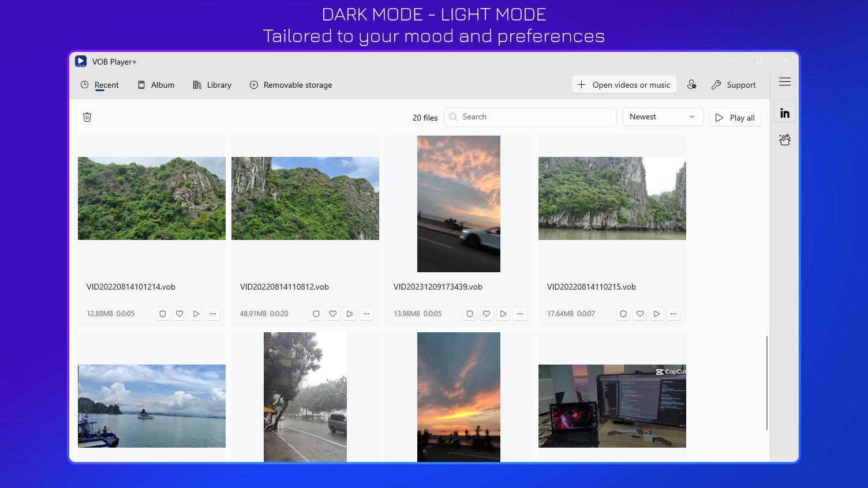Open the Library tab

click(x=212, y=85)
